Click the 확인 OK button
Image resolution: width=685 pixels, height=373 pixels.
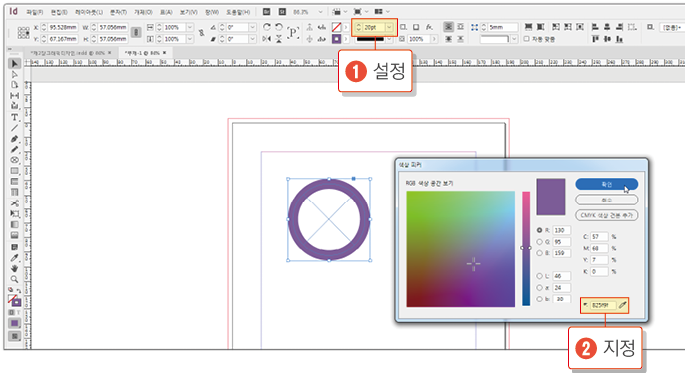coord(606,184)
